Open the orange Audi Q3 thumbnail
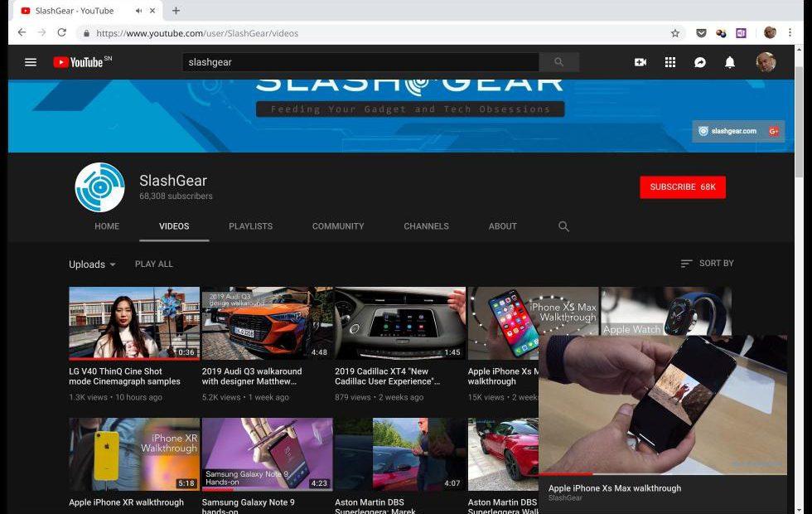The width and height of the screenshot is (812, 514). pos(267,322)
